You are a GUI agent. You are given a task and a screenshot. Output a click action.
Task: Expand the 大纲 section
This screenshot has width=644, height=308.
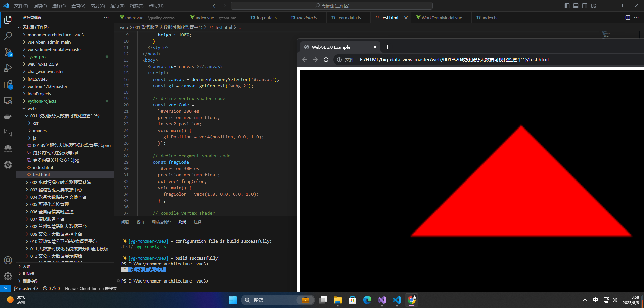pos(65,266)
